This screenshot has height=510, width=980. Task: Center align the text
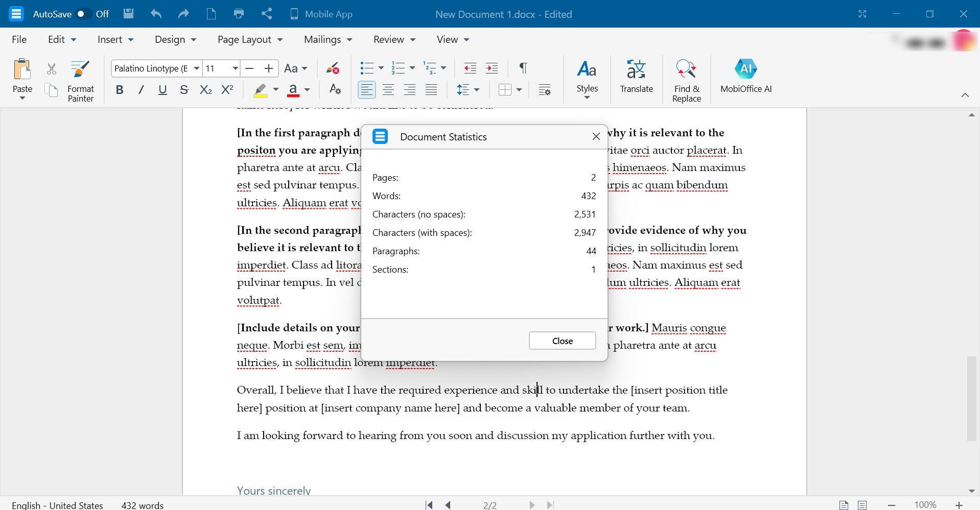388,90
